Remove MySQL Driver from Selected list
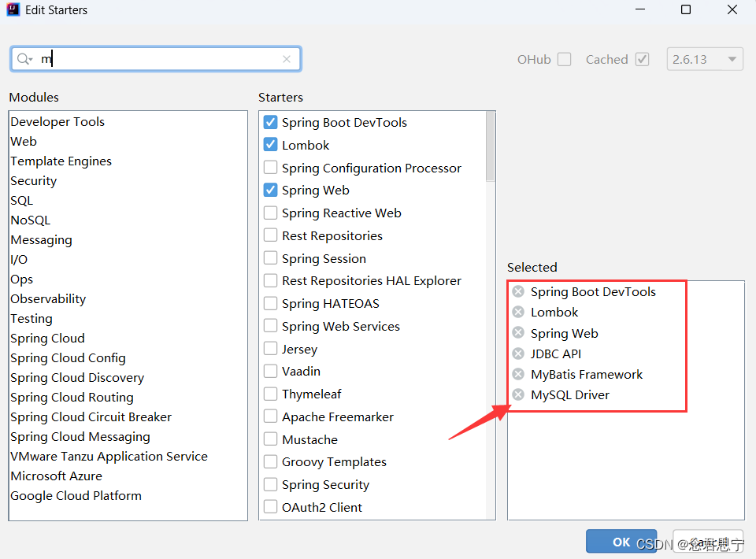Screen dimensions: 756x559 518,395
